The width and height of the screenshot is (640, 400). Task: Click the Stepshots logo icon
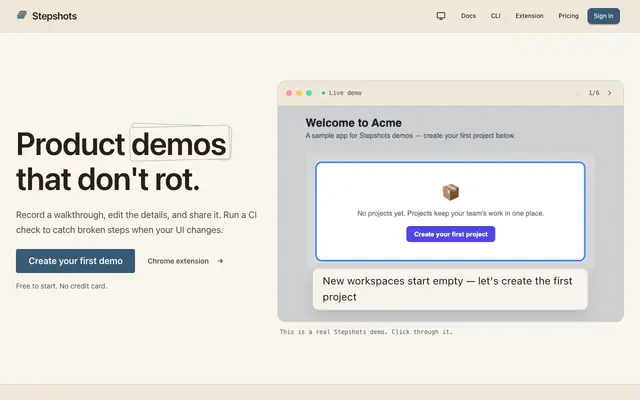click(x=22, y=16)
